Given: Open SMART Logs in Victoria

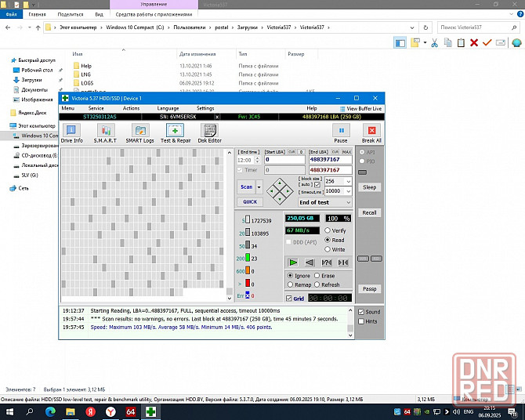Looking at the screenshot, I should click(x=139, y=133).
